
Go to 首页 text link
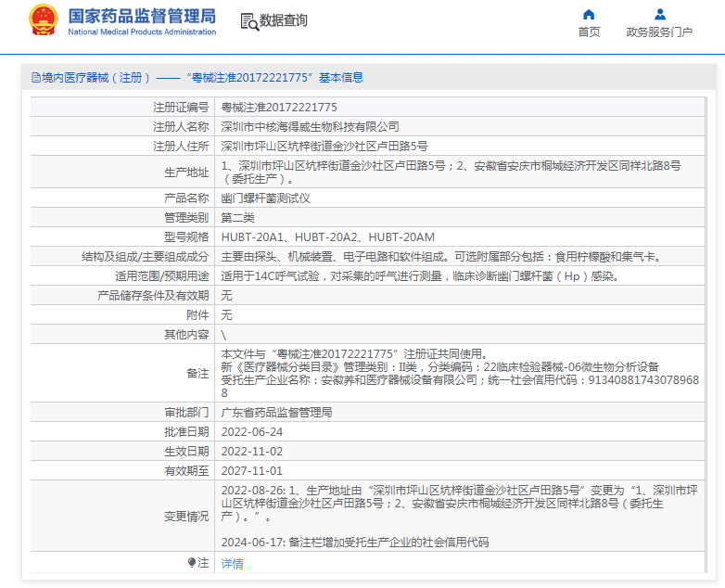589,32
